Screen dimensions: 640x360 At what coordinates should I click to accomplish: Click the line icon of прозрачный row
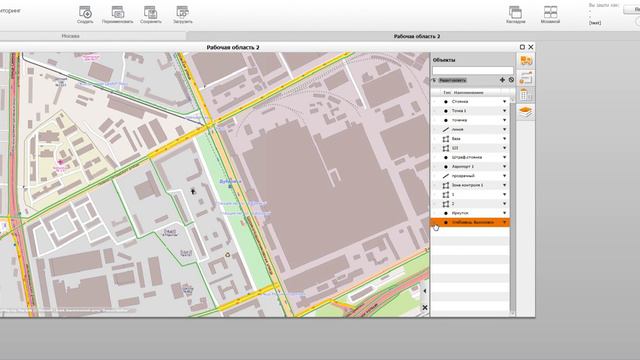[446, 176]
